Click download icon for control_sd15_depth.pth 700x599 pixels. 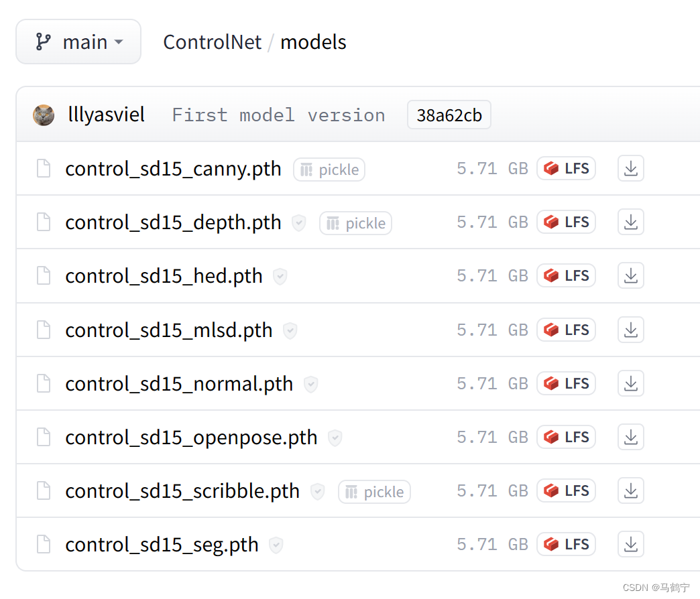[x=630, y=222]
